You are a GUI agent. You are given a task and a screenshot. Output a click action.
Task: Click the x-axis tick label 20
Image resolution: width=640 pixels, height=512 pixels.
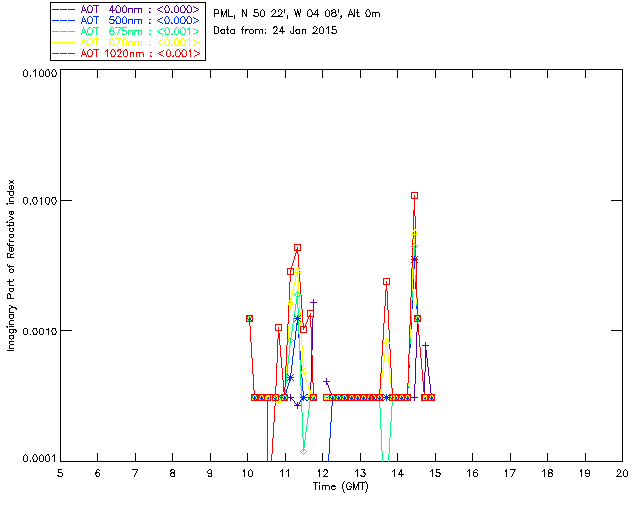point(622,473)
